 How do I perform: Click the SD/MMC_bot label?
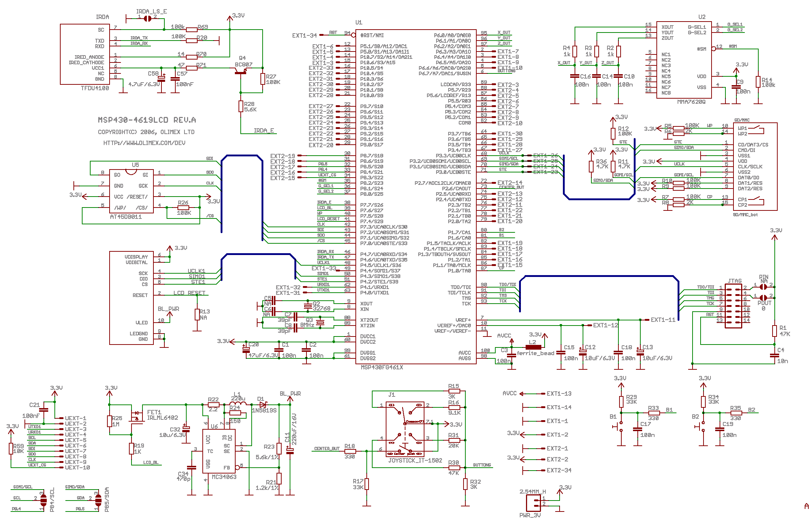click(745, 215)
